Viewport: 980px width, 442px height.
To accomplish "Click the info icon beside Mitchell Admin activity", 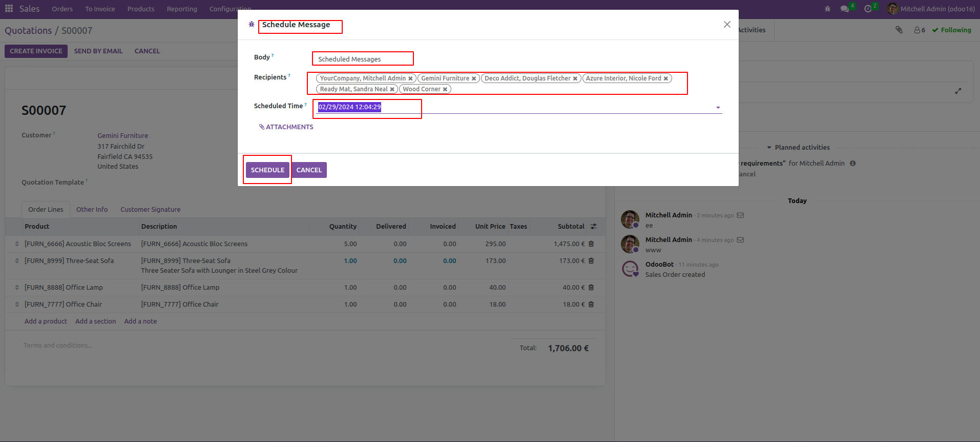I will (x=853, y=164).
